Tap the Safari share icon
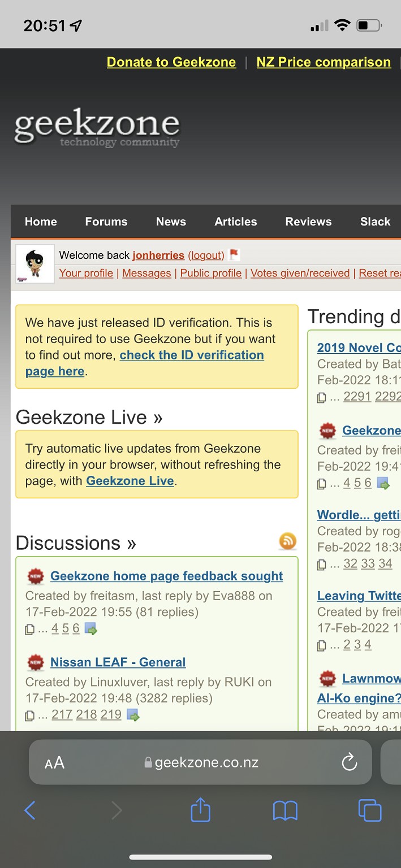Image resolution: width=401 pixels, height=868 pixels. coord(200,811)
